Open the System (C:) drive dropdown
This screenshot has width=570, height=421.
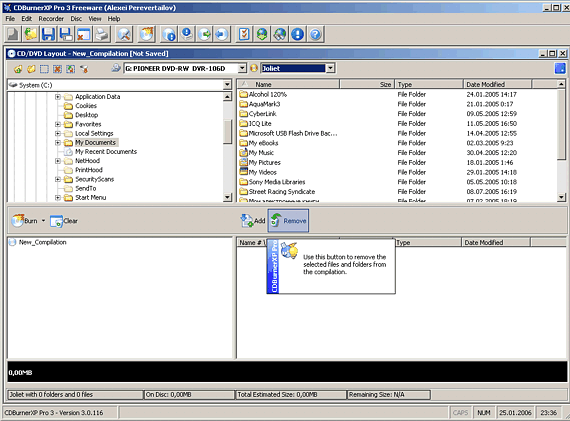[x=227, y=85]
